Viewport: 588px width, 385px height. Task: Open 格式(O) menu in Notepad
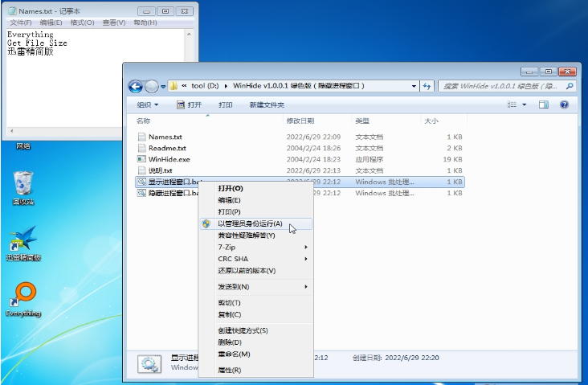point(82,23)
